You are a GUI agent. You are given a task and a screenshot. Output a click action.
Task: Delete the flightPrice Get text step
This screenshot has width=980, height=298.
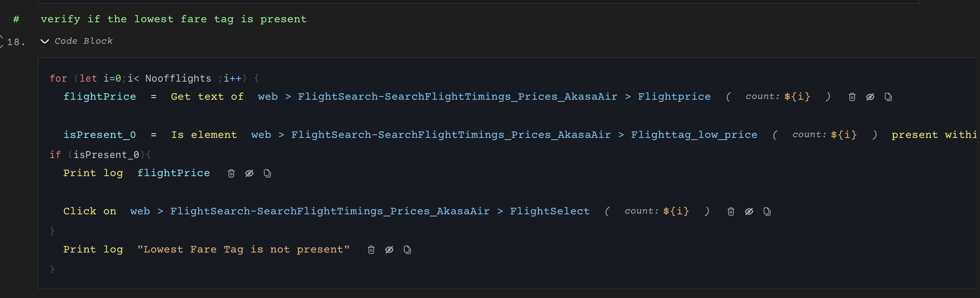click(852, 97)
